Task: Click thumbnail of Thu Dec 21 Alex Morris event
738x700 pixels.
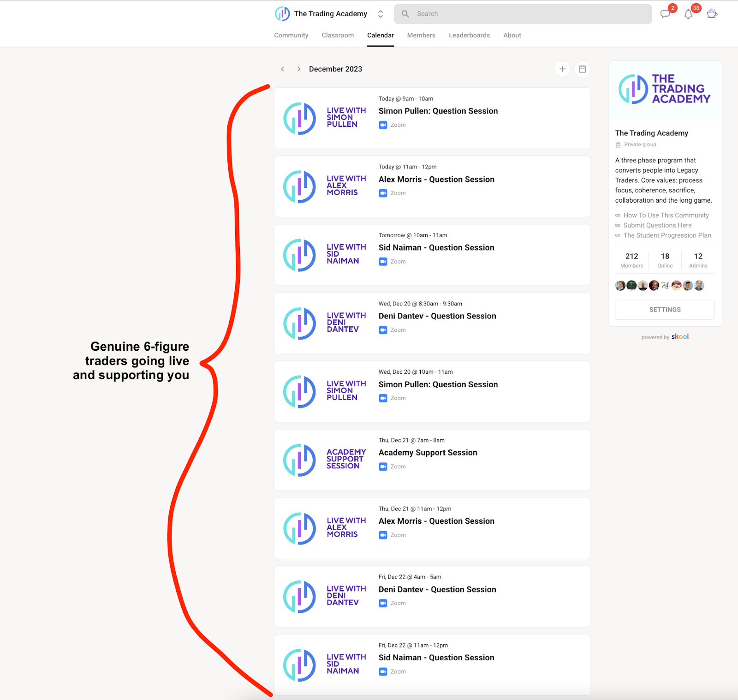Action: [x=325, y=528]
